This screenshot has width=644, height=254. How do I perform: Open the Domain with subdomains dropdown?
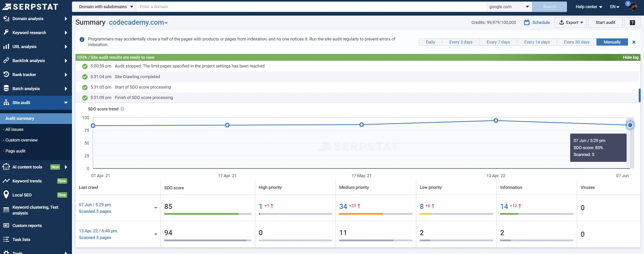pos(104,7)
